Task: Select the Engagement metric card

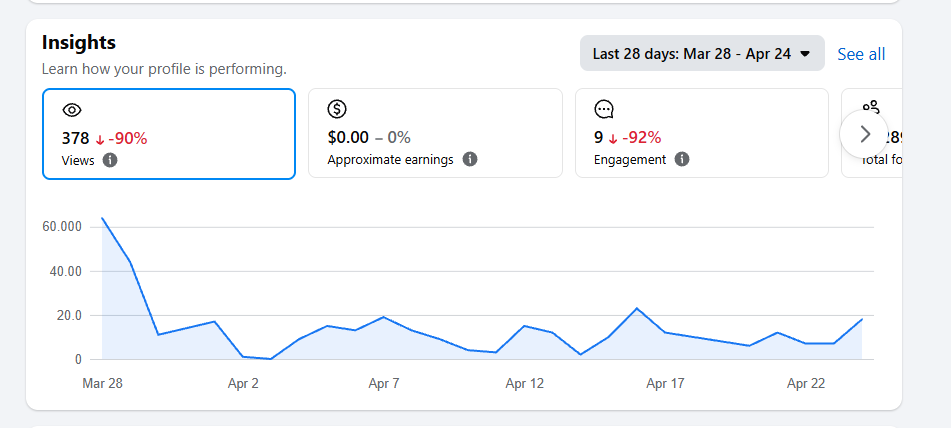Action: tap(702, 133)
